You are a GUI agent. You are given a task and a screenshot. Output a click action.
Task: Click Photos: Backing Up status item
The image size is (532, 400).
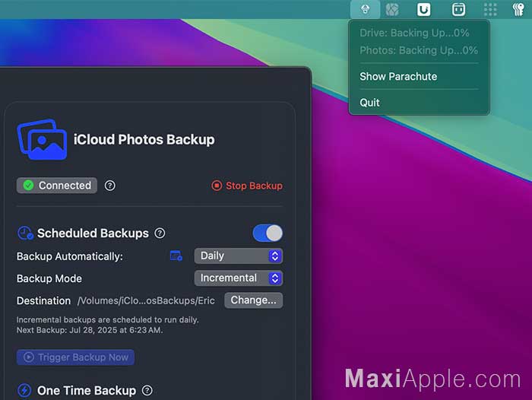click(x=419, y=50)
